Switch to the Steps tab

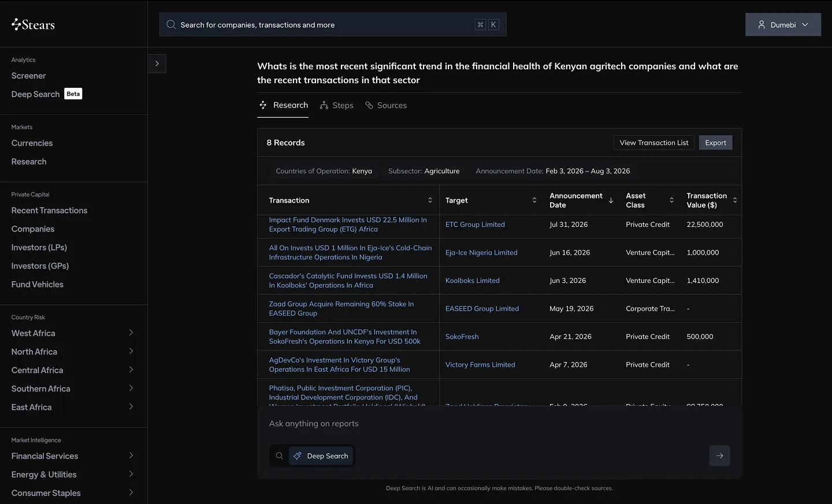click(336, 105)
